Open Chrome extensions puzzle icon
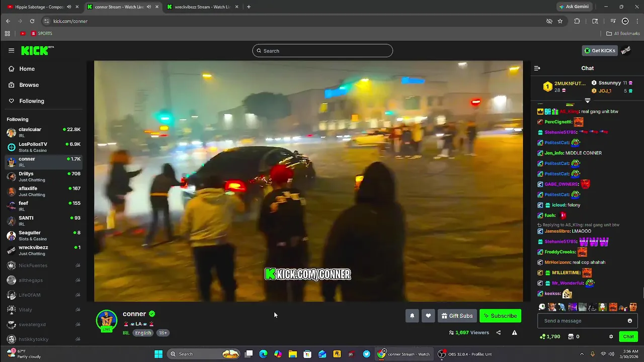Viewport: 644px width, 362px height. tap(577, 21)
